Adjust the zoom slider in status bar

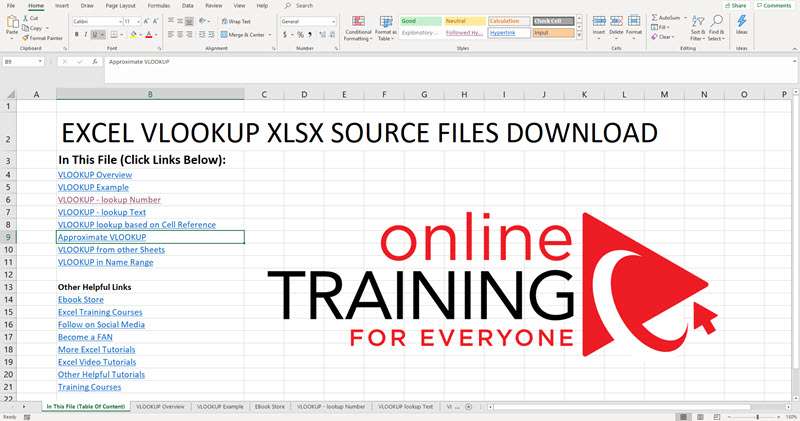757,417
